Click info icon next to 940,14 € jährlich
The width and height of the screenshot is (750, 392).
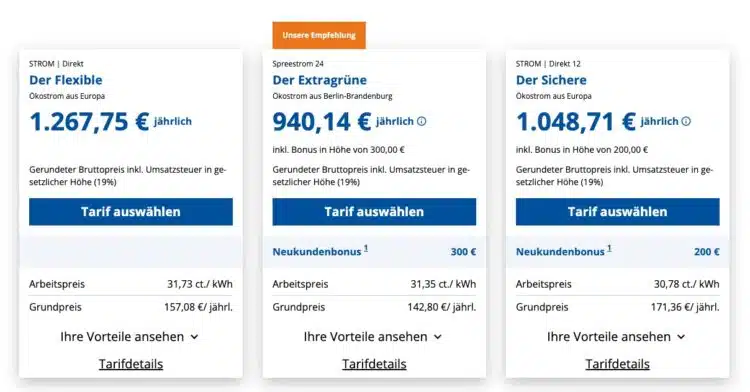(x=421, y=121)
